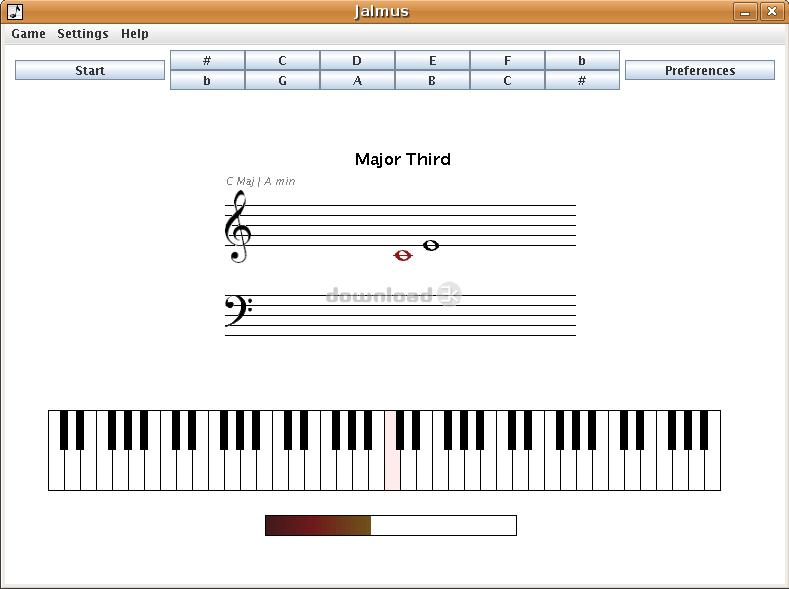
Task: Click the rightmost white piano key
Action: pos(713,470)
